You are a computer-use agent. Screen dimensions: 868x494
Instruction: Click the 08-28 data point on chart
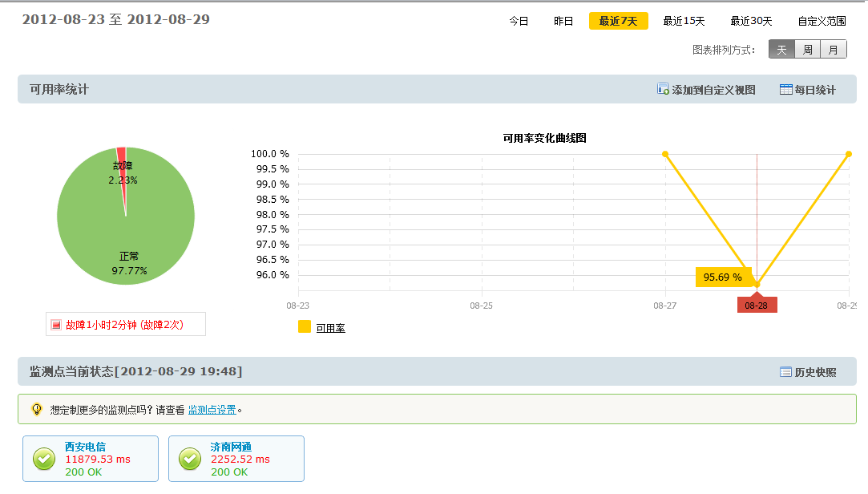click(x=757, y=285)
